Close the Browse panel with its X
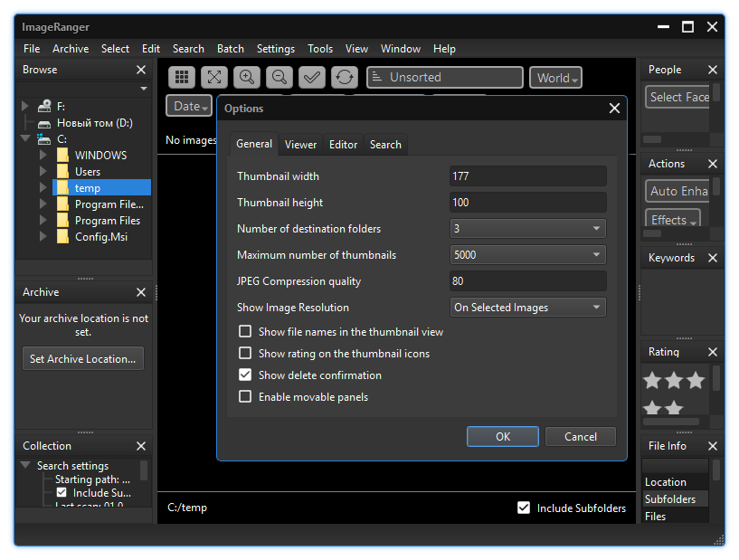Screen dimensions: 739x560 coord(140,70)
